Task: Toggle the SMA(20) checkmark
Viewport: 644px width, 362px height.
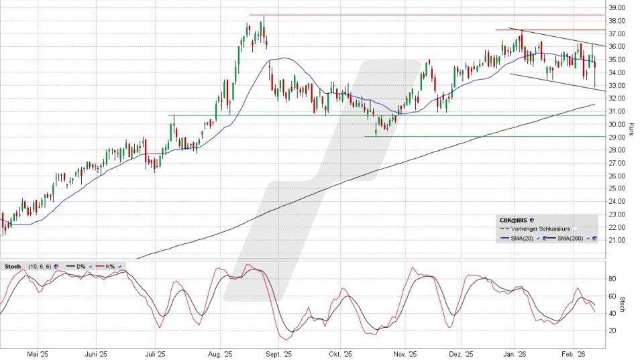Action: click(538, 238)
